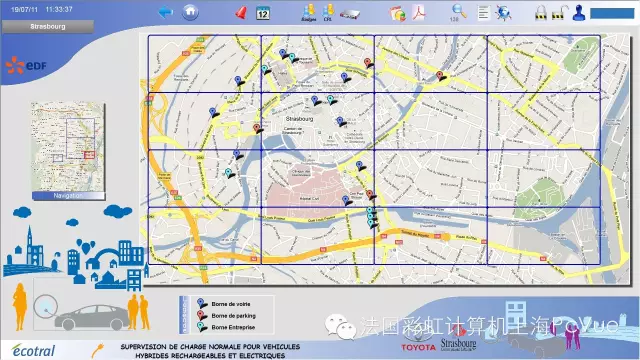Click the Borne Entreprise legend entry
The image size is (640, 360).
(x=226, y=327)
